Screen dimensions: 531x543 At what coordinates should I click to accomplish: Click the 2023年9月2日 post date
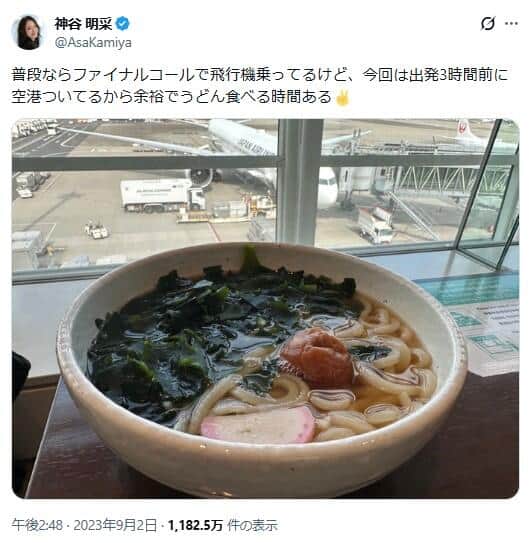[115, 525]
